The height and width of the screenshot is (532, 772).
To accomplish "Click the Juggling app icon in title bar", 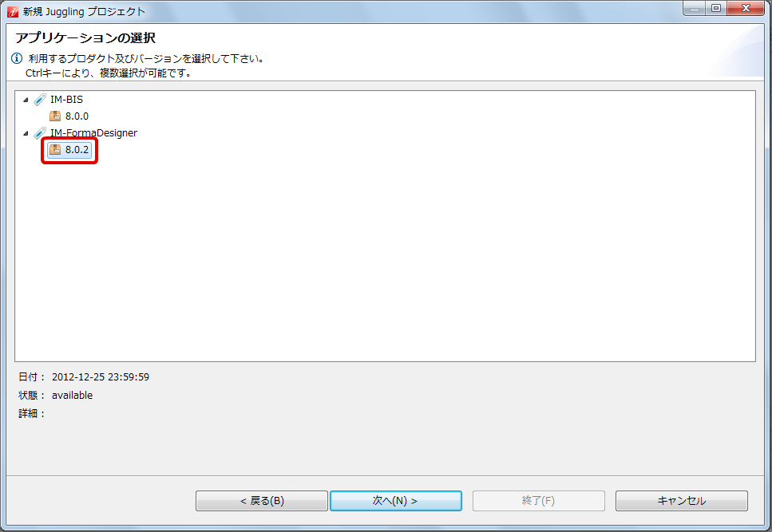I will [13, 11].
